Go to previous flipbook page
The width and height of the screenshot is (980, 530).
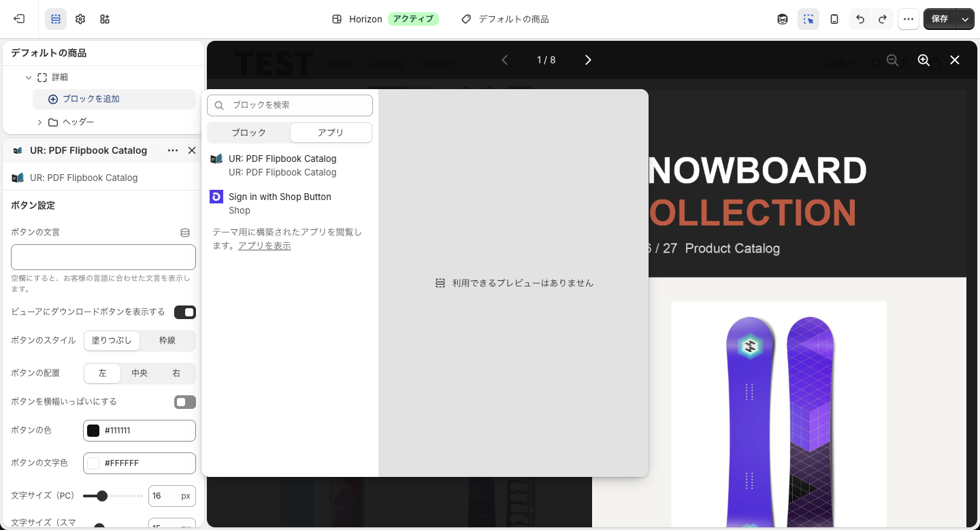click(504, 60)
